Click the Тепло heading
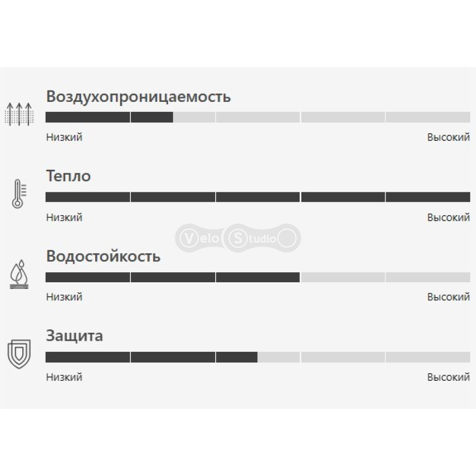Viewport: 476px width, 476px height. 68,176
